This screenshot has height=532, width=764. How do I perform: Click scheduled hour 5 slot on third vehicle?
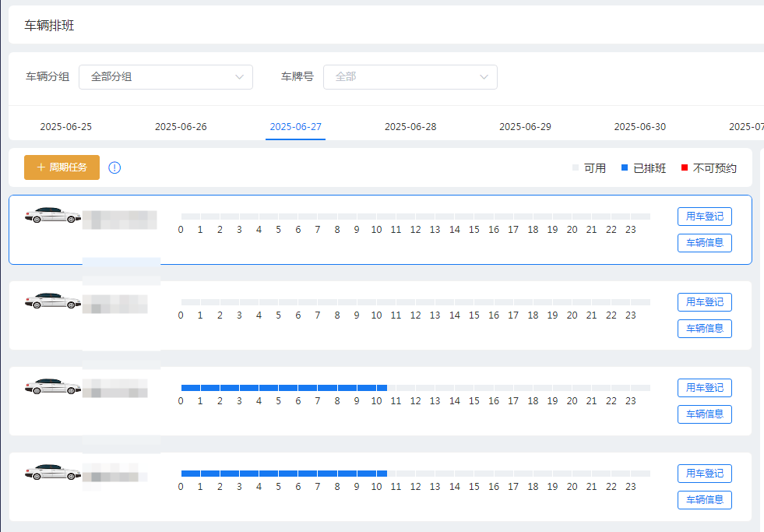(288, 388)
